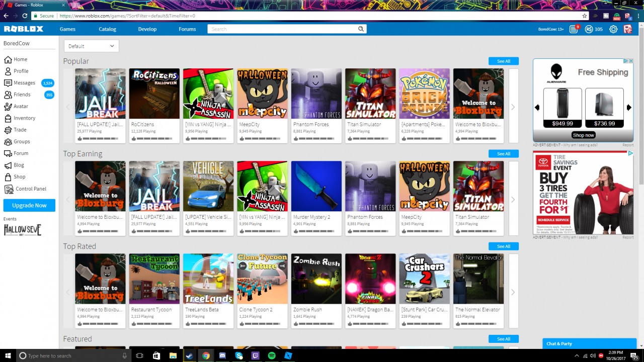Click See All for Top Rated
644x362 pixels.
coord(504,246)
